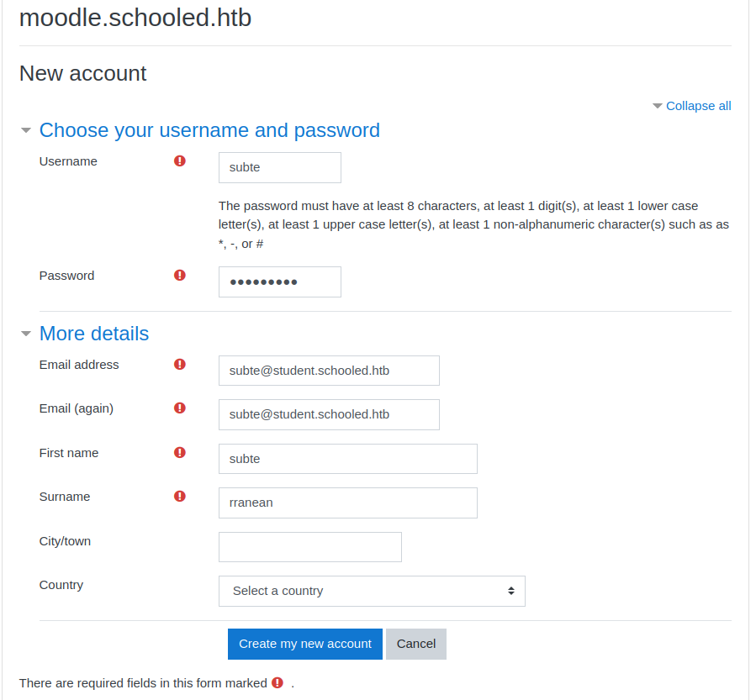Click the required icon beside Email (again)
Viewport: 756px width, 700px height.
(x=180, y=408)
